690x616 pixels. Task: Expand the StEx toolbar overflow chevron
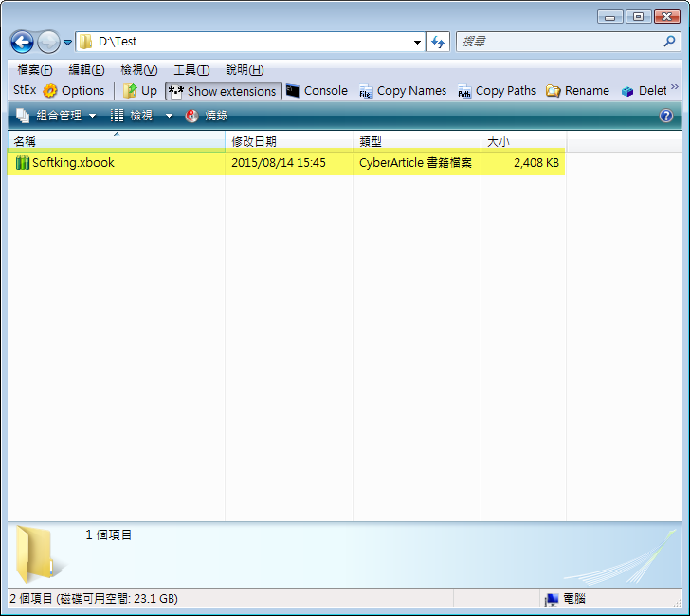coord(675,87)
